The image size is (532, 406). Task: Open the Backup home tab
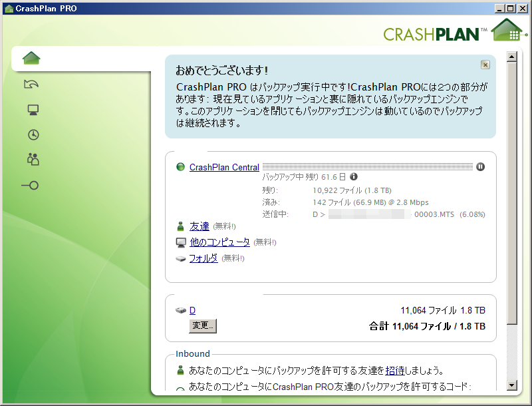coord(31,58)
